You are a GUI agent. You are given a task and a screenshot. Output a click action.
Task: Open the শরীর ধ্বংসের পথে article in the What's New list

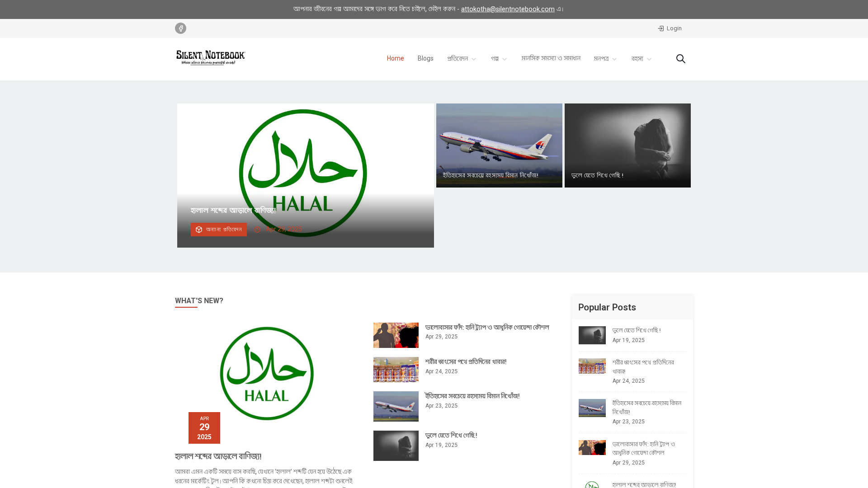pyautogui.click(x=466, y=362)
